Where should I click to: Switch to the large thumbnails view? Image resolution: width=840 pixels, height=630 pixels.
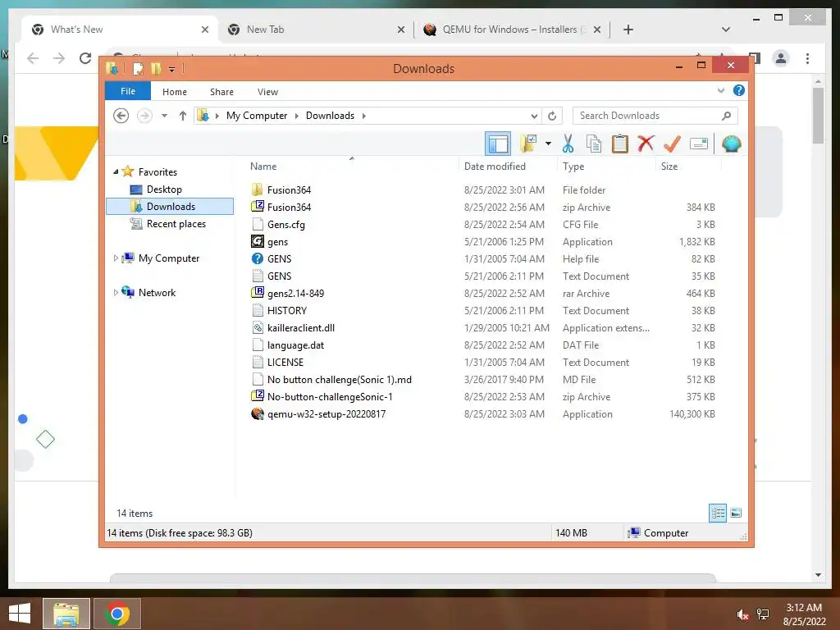[736, 514]
